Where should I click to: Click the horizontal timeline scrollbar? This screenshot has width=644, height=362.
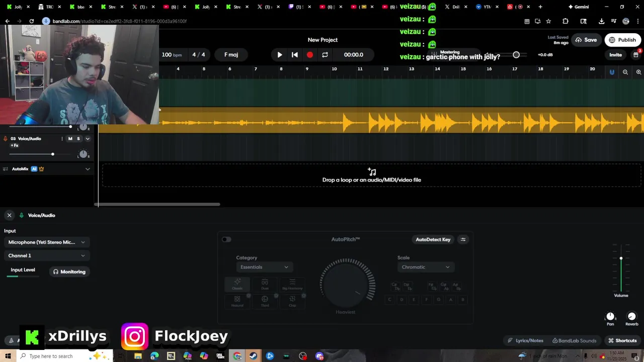[x=157, y=204]
